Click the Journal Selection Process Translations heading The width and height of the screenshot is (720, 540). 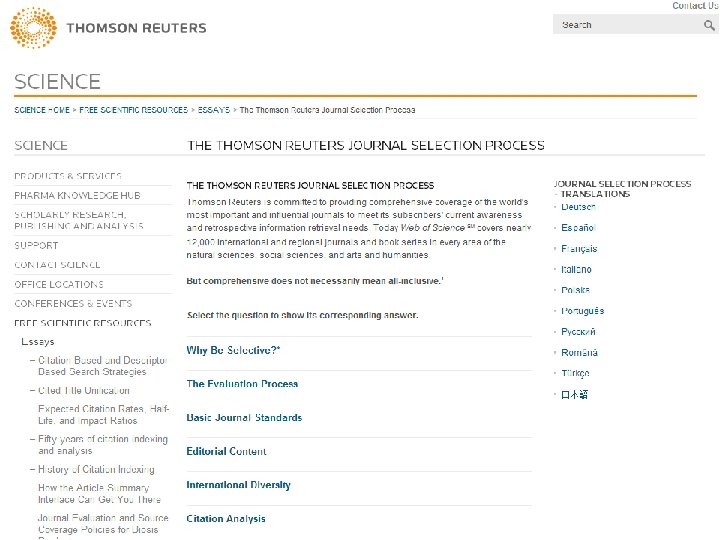623,189
